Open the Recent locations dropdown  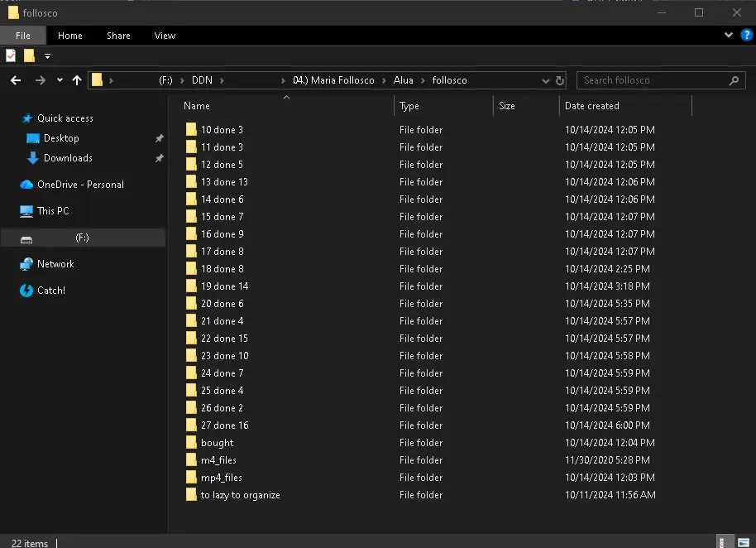click(x=60, y=80)
